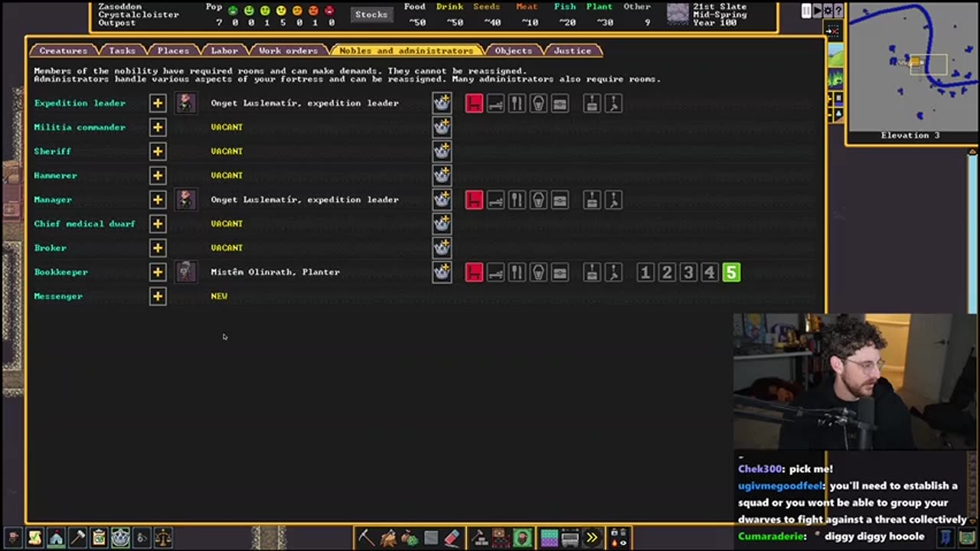Screen dimensions: 980x551
Task: Set bookkeeper precision to 1
Action: 645,272
